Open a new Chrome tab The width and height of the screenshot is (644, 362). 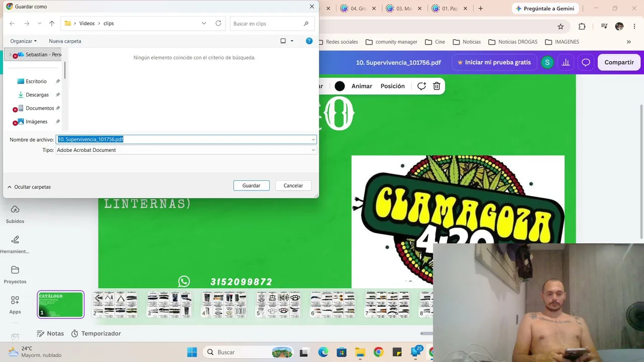(480, 9)
